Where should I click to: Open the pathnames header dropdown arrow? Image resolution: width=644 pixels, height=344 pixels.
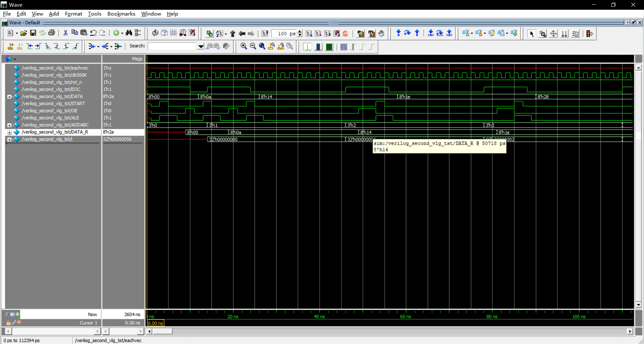[x=14, y=59]
